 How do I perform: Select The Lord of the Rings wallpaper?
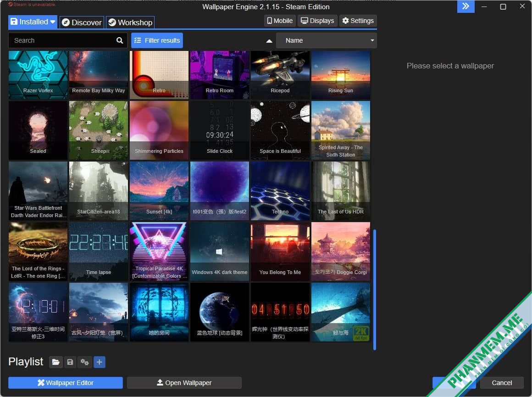(x=38, y=252)
